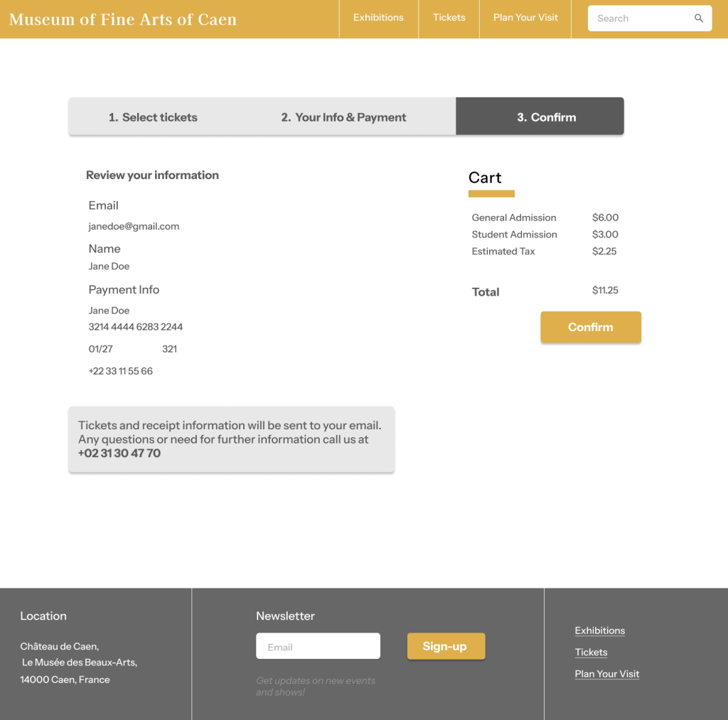Follow the footer Exhibitions link
Viewport: 728px width, 720px height.
pyautogui.click(x=599, y=630)
